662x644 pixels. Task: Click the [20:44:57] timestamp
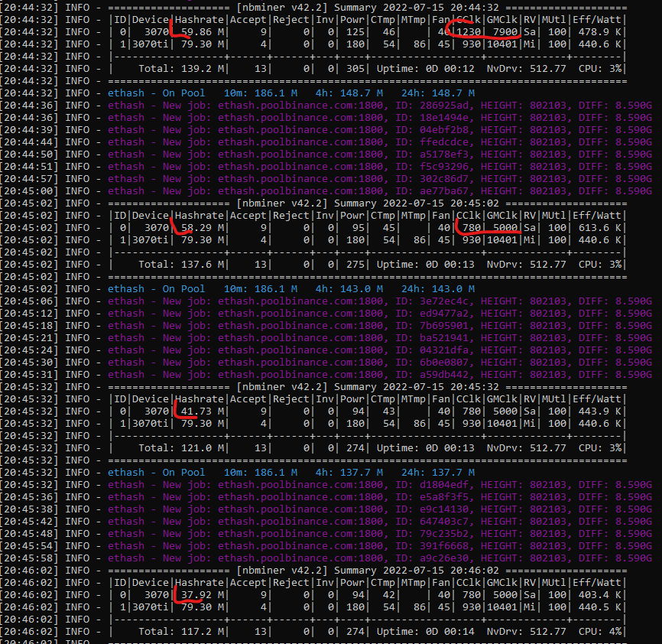(30, 179)
